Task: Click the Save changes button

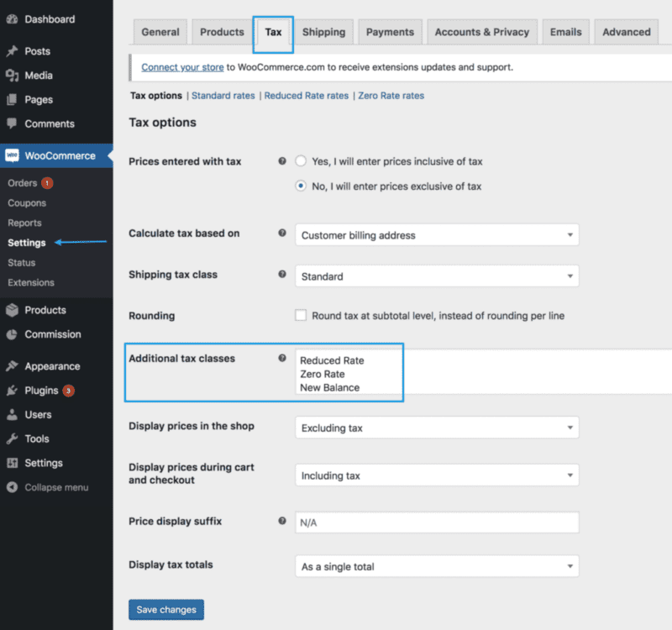Action: 165,609
